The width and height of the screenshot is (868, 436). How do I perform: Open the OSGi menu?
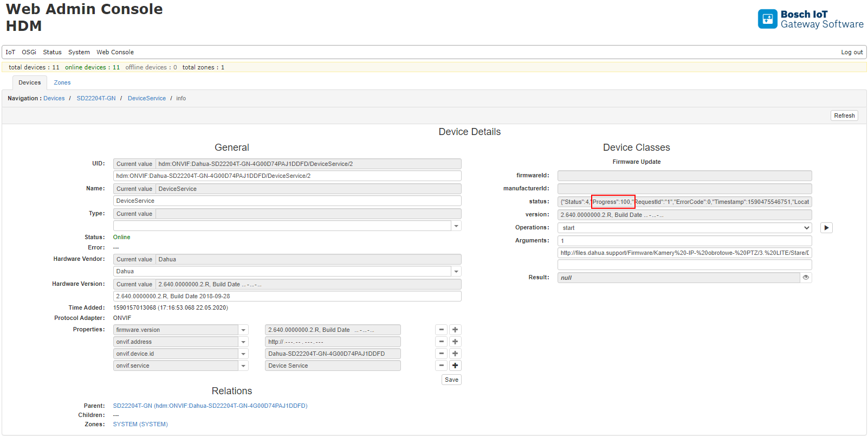tap(29, 52)
